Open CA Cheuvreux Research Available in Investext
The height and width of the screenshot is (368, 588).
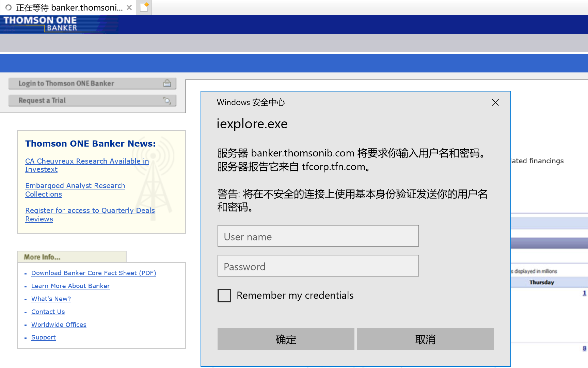87,165
